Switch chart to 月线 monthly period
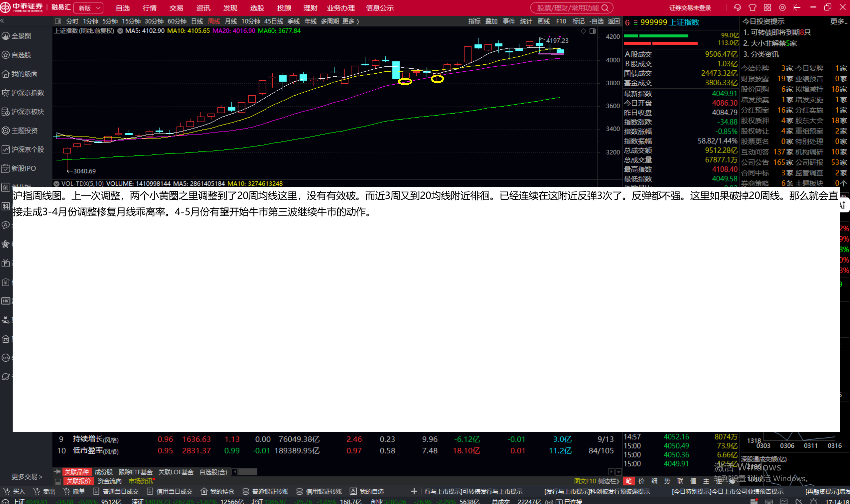 231,21
